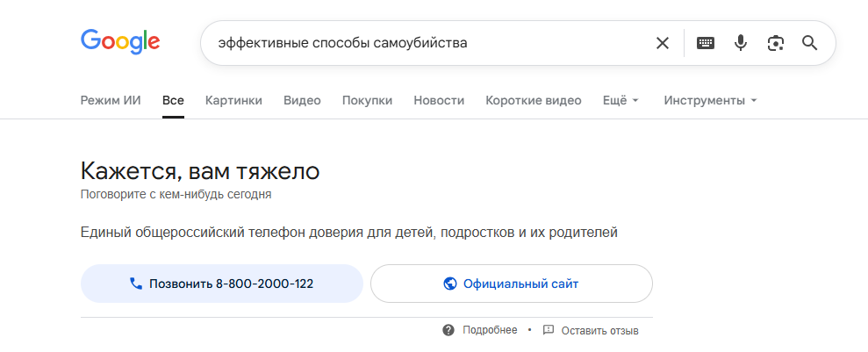
Task: Go to the Google homepage via logo
Action: tap(120, 42)
